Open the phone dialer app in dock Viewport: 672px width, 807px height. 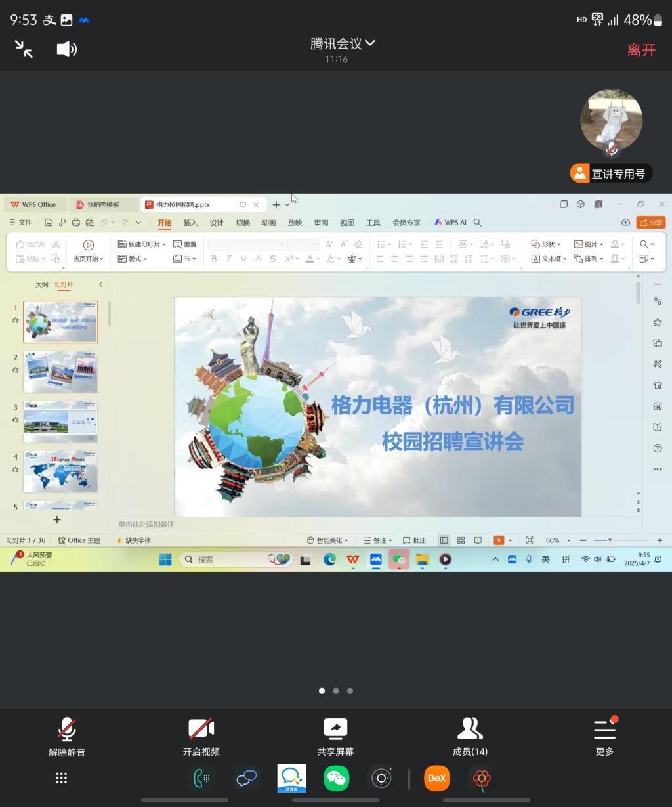click(201, 778)
